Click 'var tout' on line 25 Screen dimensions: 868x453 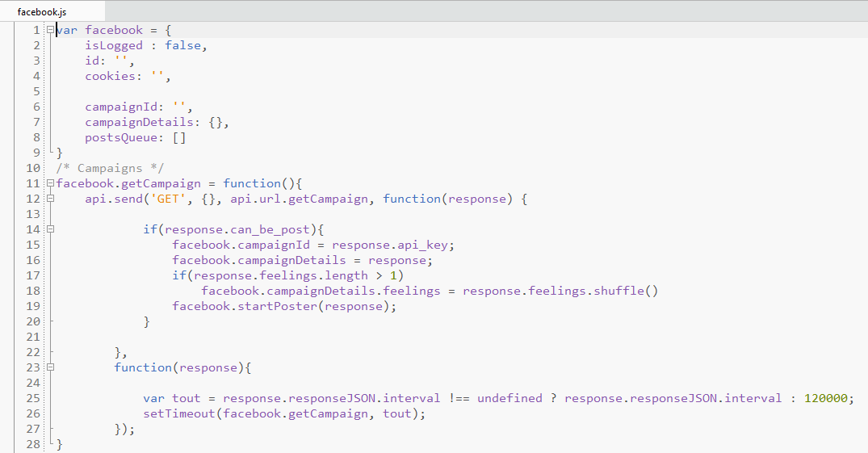pos(172,398)
